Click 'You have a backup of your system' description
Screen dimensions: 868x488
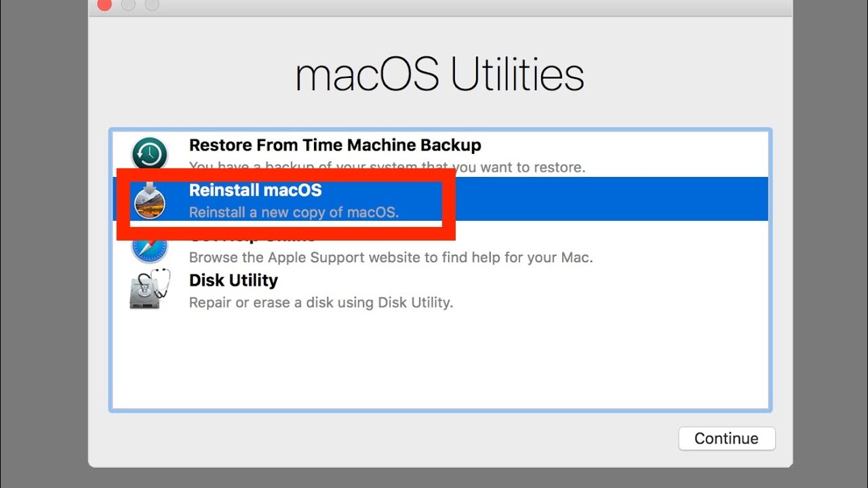[x=387, y=167]
